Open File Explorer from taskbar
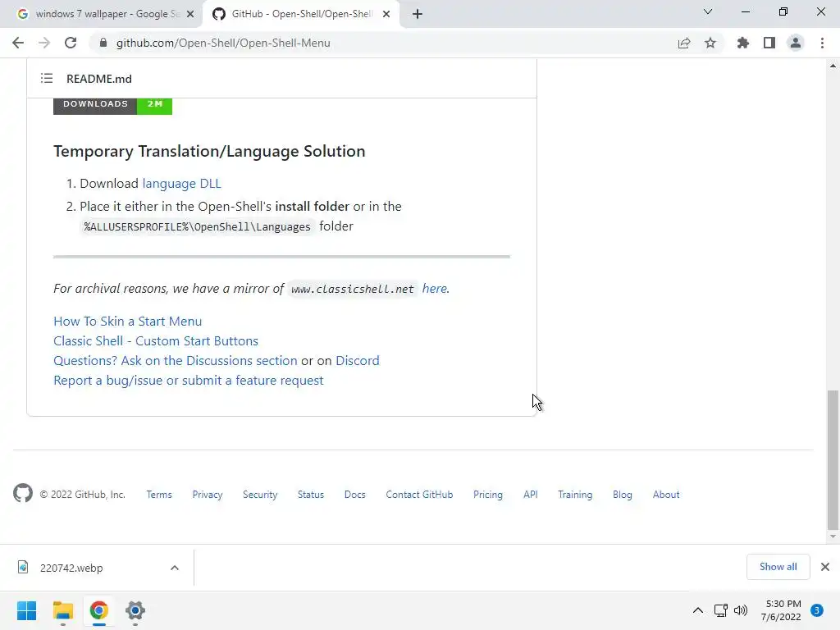Image resolution: width=840 pixels, height=630 pixels. click(62, 610)
